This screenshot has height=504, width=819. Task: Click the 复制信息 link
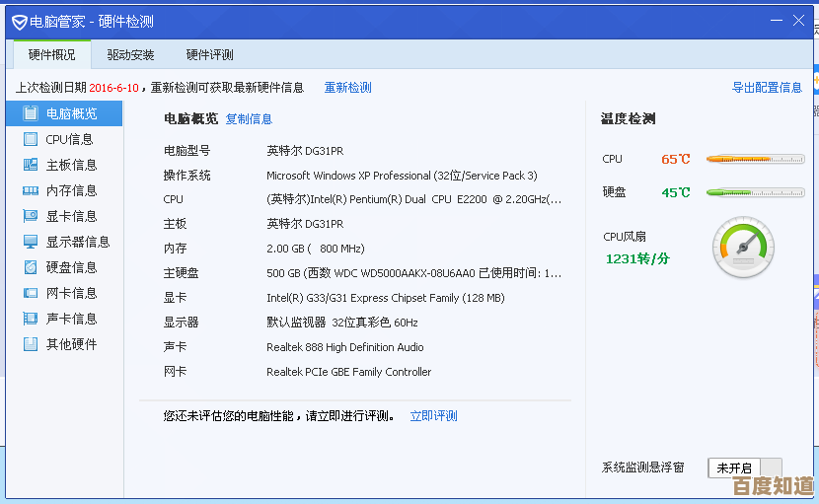point(249,119)
